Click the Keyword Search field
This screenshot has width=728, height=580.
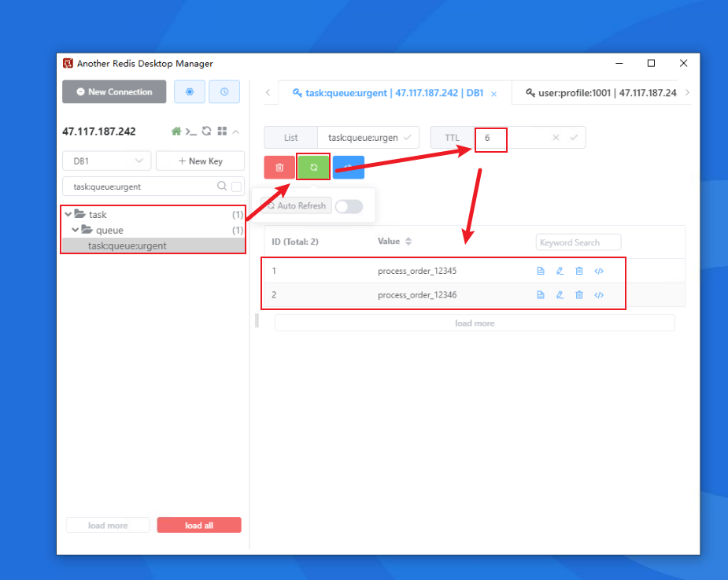pyautogui.click(x=578, y=242)
